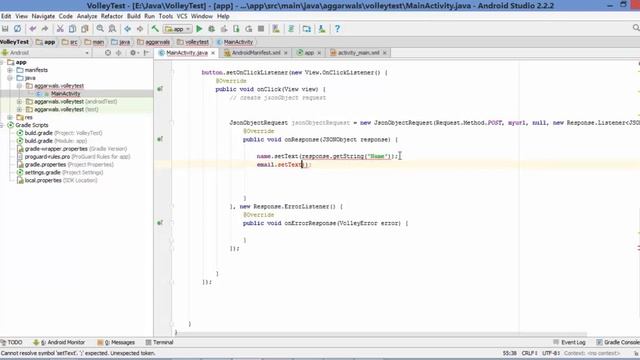Open the Terminal tool window
This screenshot has width=640, height=360.
pyautogui.click(x=159, y=342)
